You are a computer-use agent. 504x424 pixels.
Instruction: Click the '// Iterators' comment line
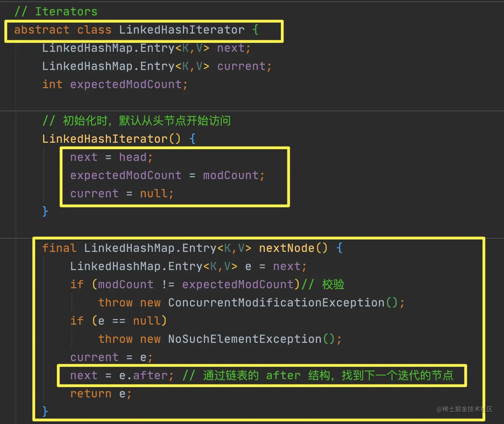point(56,12)
